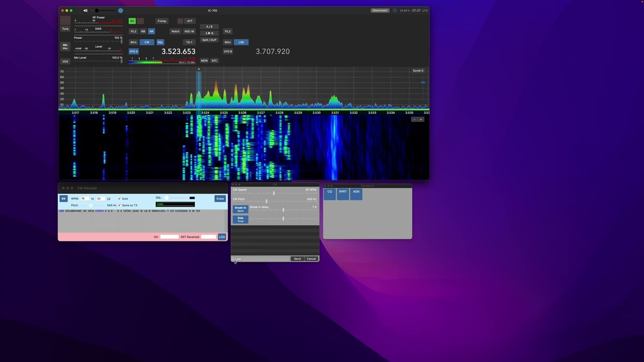
Task: Toggle the Side Tone button
Action: pyautogui.click(x=240, y=219)
